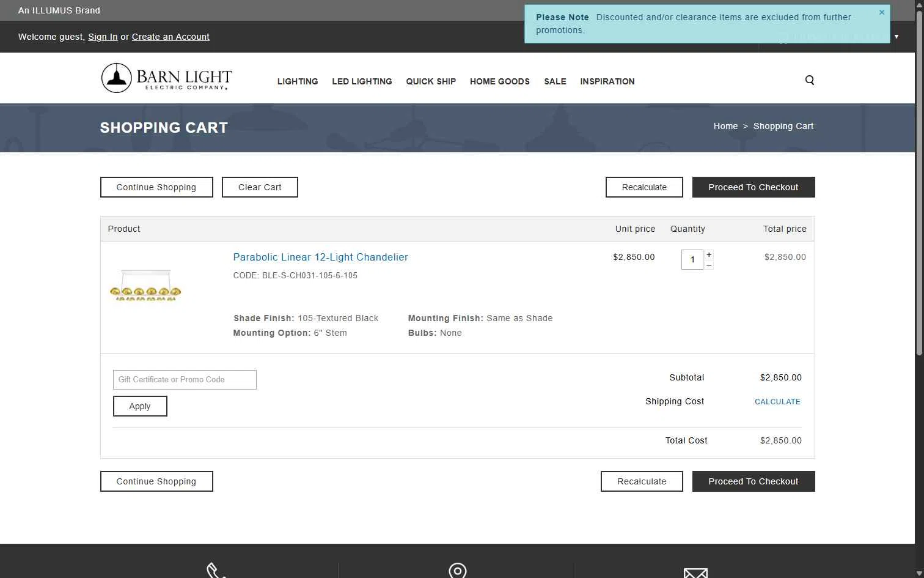Click the location pin icon in footer
Viewport: 924px width, 578px height.
[x=458, y=571]
